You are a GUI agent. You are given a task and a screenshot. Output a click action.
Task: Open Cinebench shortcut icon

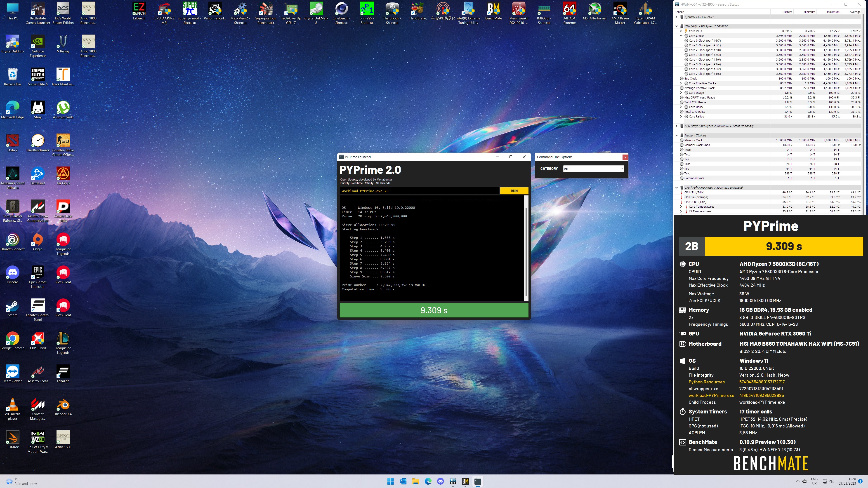[x=341, y=13]
